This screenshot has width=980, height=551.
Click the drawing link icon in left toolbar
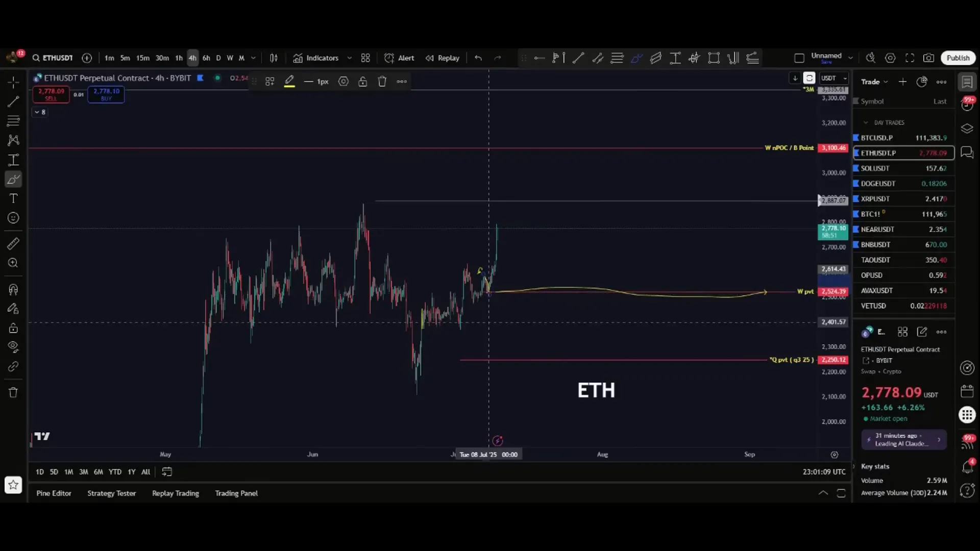[13, 366]
